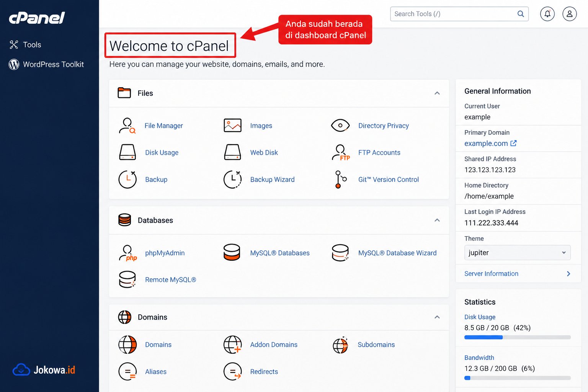Open the FTP Accounts link
The image size is (588, 392).
click(x=379, y=153)
